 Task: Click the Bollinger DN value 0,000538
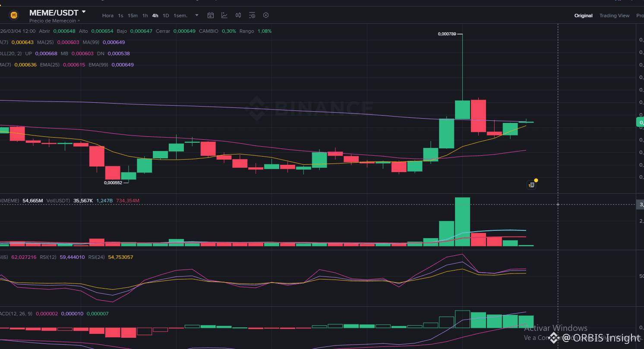point(119,53)
